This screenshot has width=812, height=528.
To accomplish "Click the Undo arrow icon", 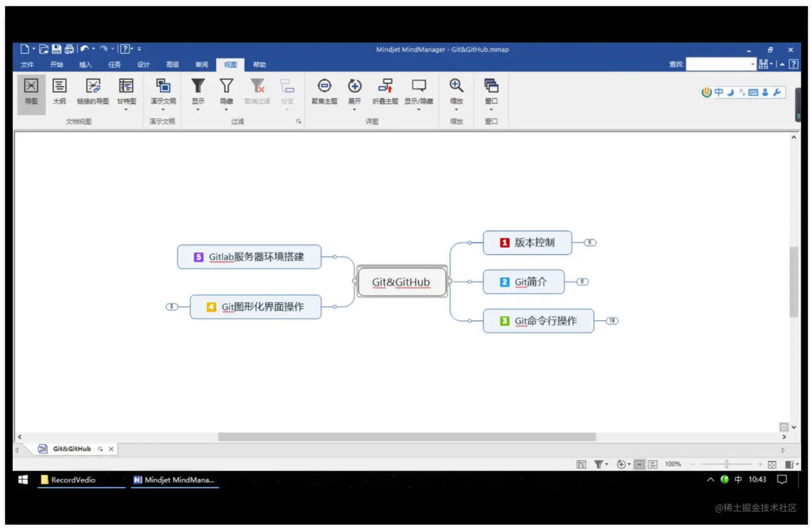I will (85, 49).
